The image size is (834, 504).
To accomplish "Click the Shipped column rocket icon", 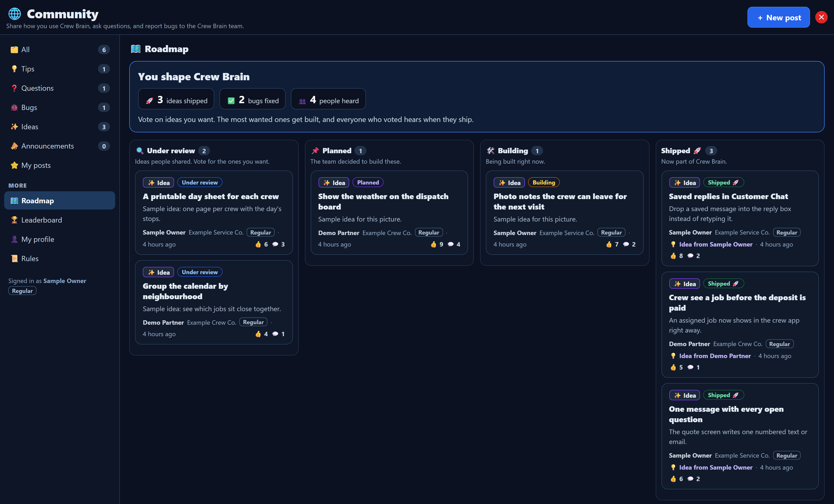I will coord(697,151).
